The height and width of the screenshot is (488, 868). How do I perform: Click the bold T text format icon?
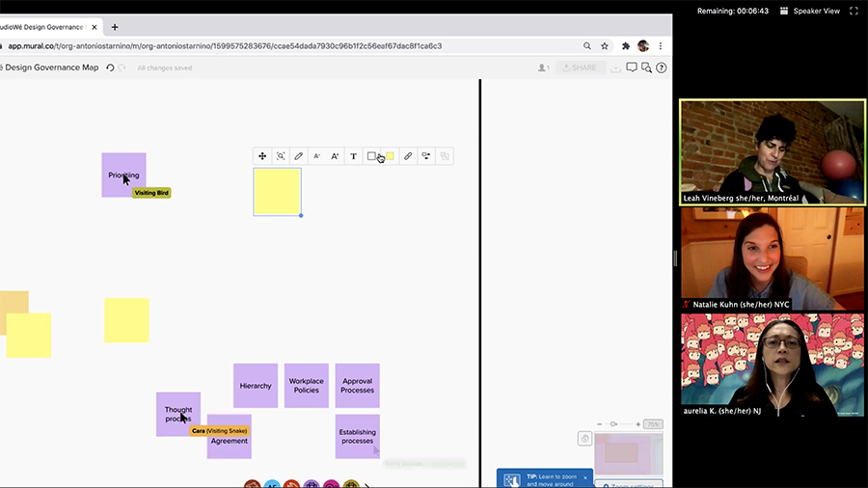[353, 156]
